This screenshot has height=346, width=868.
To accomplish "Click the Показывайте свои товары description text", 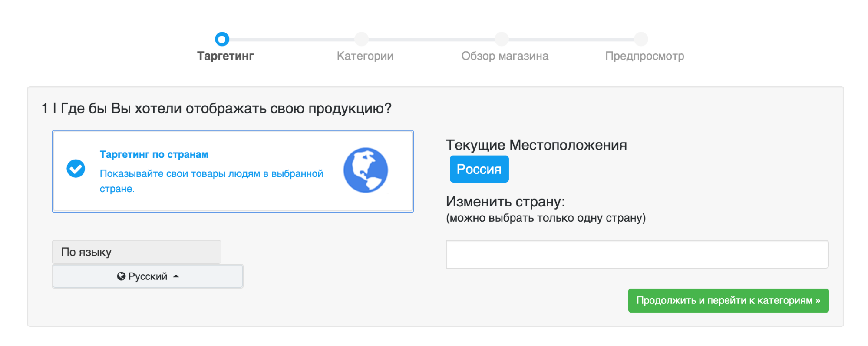I will click(211, 181).
